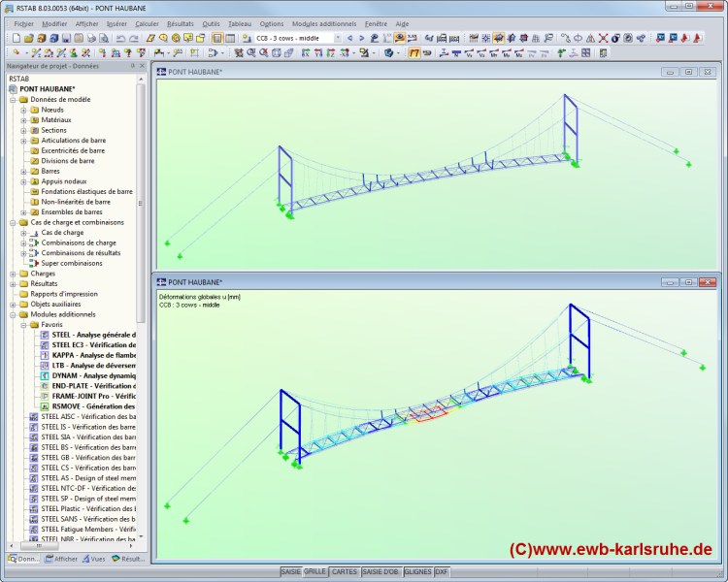Toggle deformation display button in second toolbar

pos(414,53)
